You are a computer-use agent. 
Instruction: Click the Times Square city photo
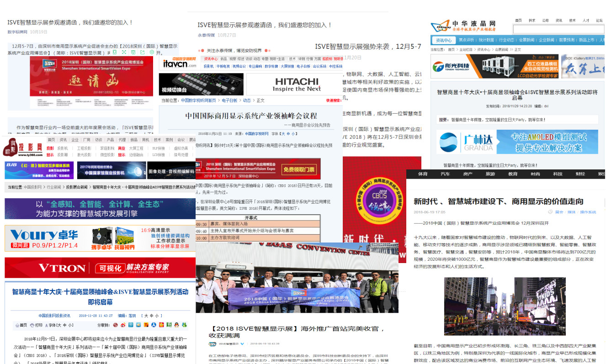[x=505, y=306]
